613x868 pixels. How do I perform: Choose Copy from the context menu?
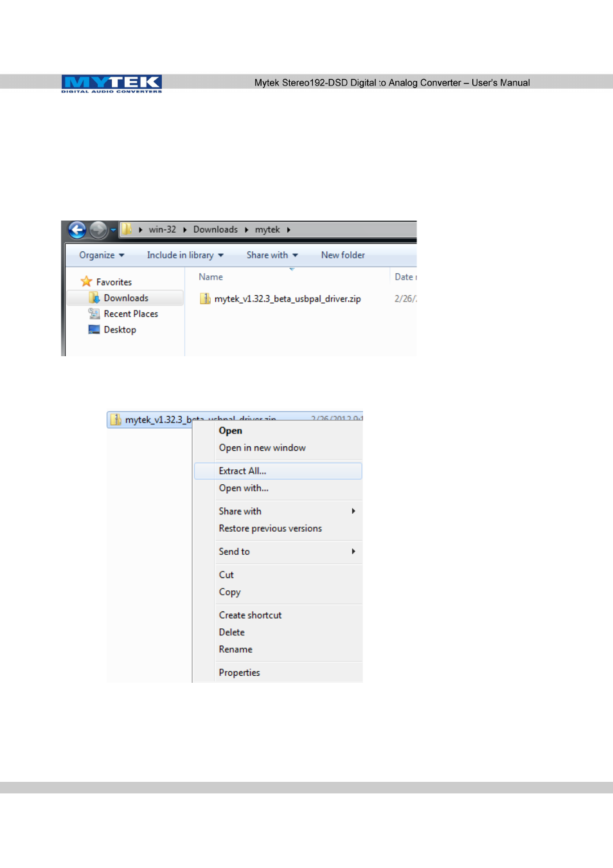pyautogui.click(x=230, y=592)
